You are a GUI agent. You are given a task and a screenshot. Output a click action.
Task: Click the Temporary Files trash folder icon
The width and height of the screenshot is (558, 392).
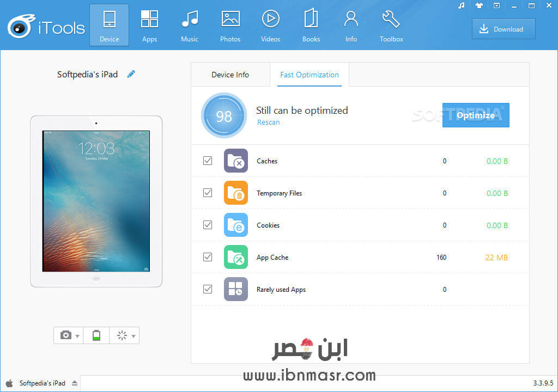click(x=235, y=193)
